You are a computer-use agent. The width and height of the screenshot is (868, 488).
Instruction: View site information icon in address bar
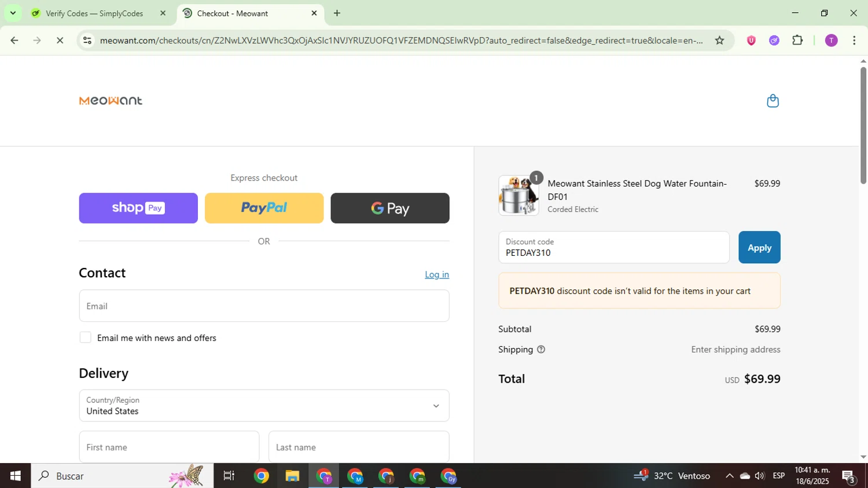pyautogui.click(x=87, y=41)
